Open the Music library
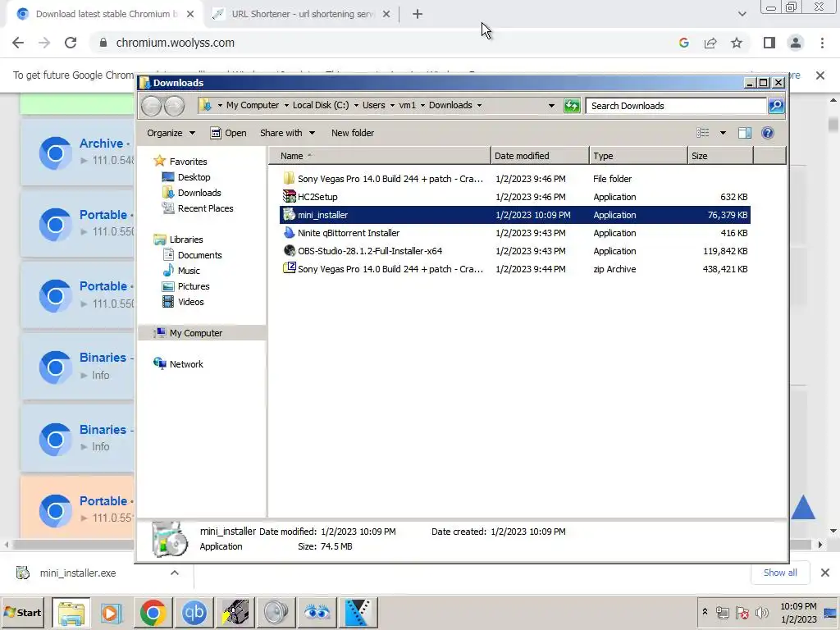This screenshot has height=630, width=840. click(181, 271)
